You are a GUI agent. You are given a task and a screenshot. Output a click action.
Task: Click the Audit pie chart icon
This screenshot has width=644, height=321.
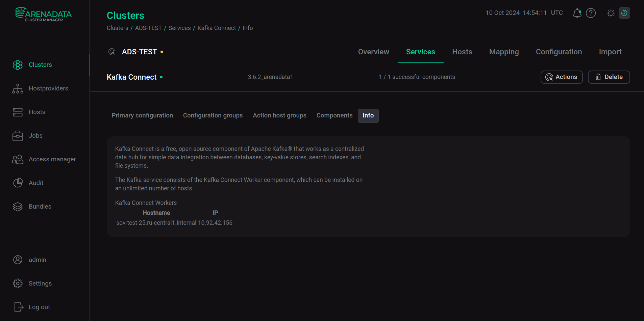pos(18,183)
